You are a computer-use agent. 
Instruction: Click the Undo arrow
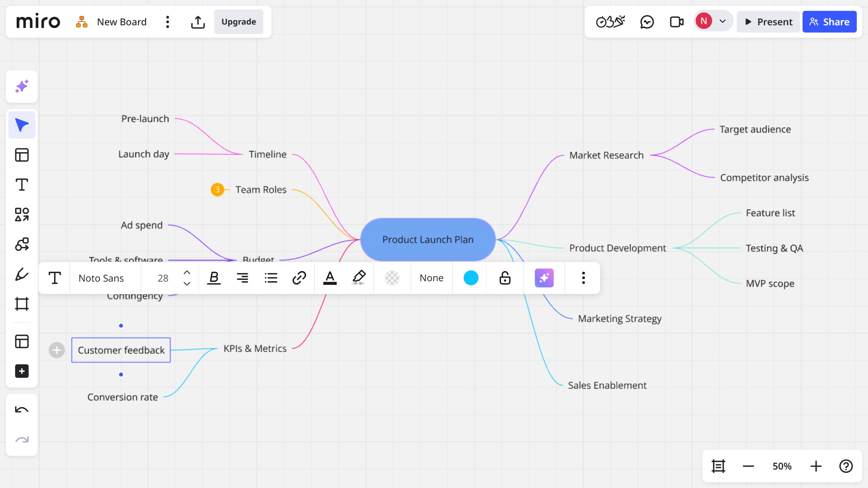(22, 410)
